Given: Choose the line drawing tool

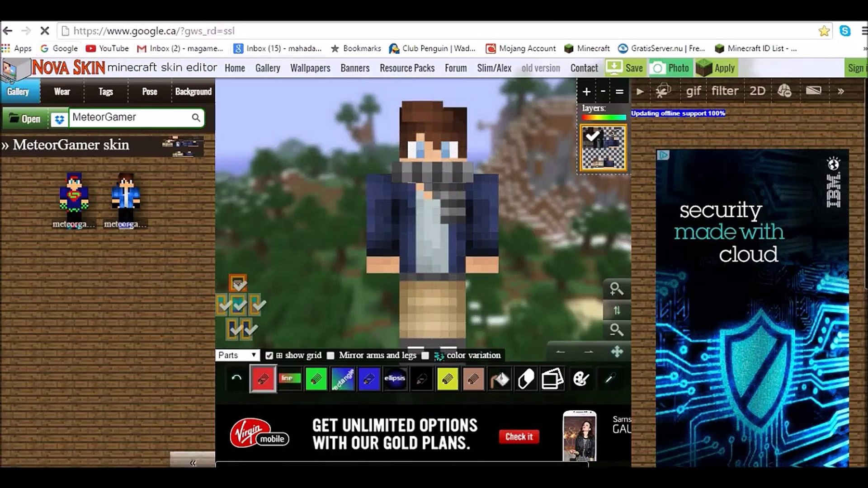Looking at the screenshot, I should point(289,379).
